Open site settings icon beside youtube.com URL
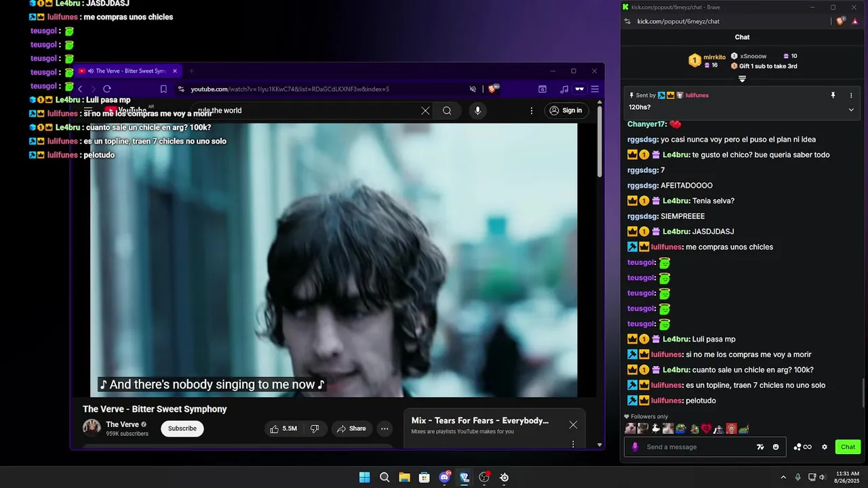This screenshot has width=868, height=488. pos(180,89)
